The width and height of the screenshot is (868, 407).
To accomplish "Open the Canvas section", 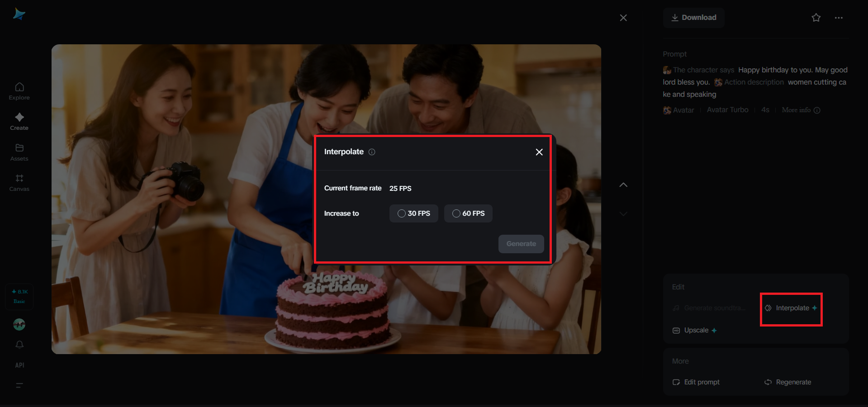I will click(x=19, y=183).
